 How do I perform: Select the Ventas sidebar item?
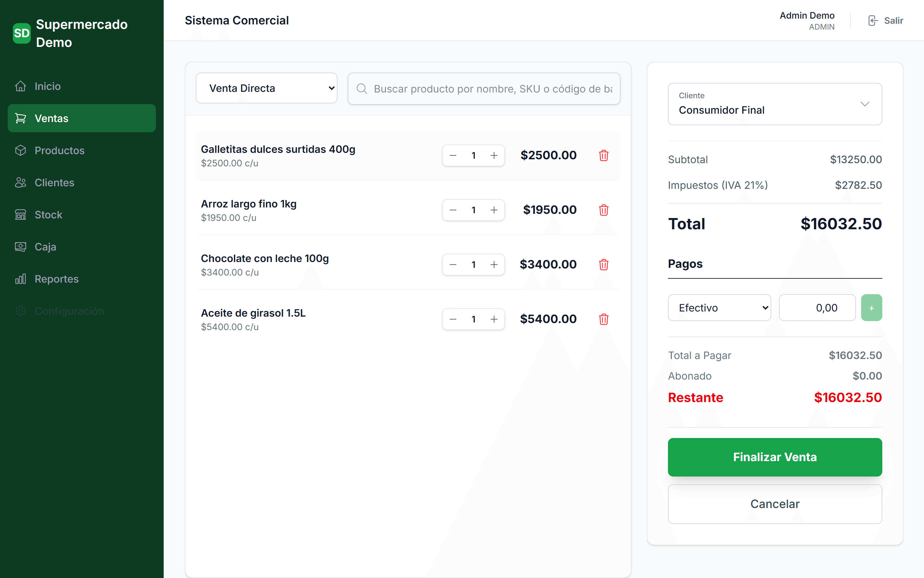point(82,118)
